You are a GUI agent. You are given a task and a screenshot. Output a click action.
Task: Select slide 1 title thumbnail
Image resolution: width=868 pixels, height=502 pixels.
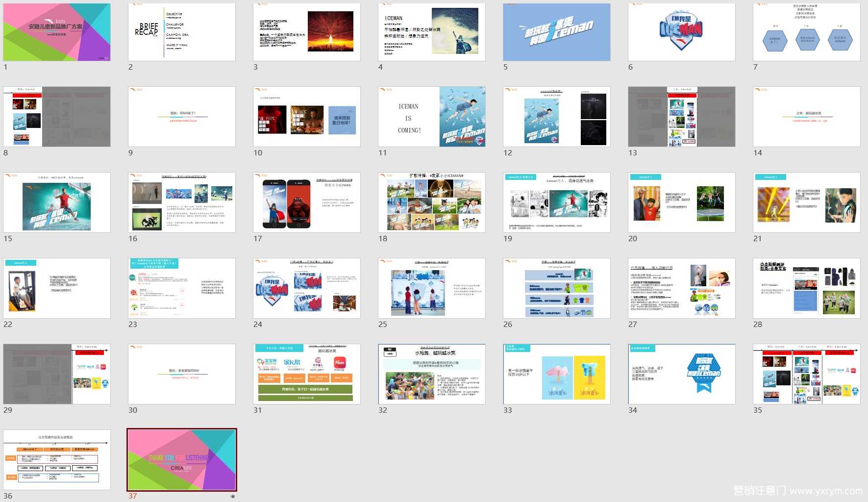click(57, 32)
